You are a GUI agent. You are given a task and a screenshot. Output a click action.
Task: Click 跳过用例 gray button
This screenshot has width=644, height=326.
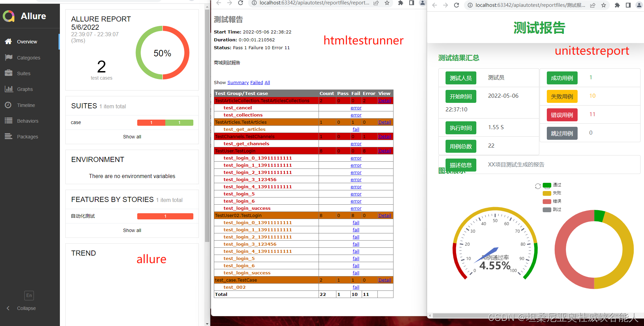(562, 133)
